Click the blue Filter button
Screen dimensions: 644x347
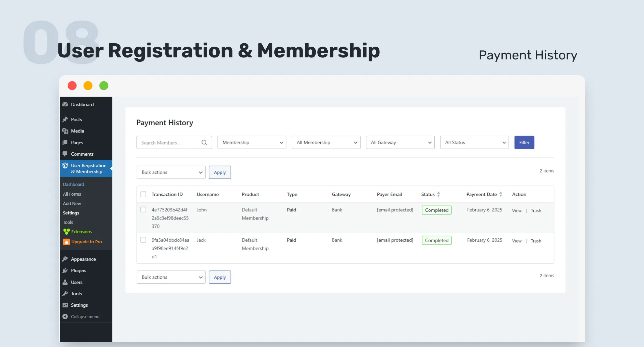524,142
